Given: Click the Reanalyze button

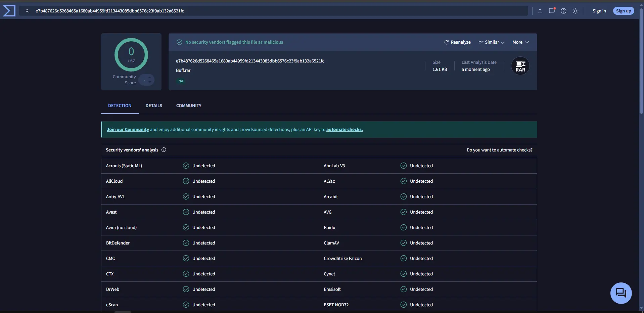Looking at the screenshot, I should pyautogui.click(x=457, y=42).
